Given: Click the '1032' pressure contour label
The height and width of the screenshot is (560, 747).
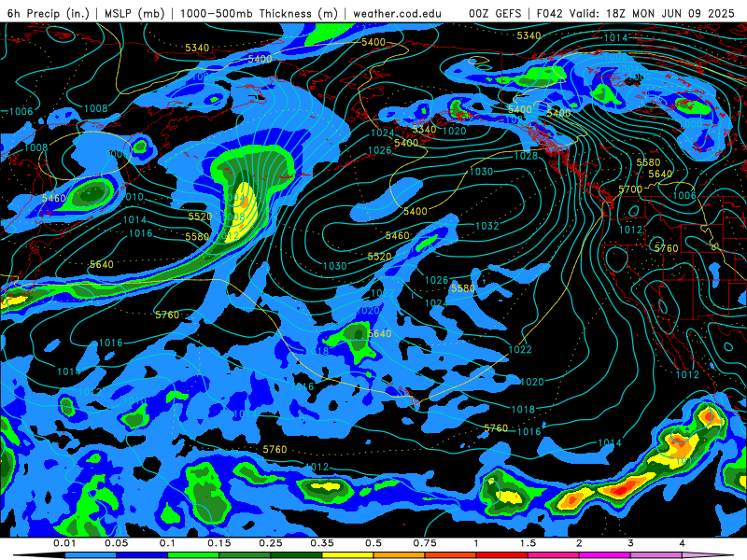Looking at the screenshot, I should coord(486,226).
